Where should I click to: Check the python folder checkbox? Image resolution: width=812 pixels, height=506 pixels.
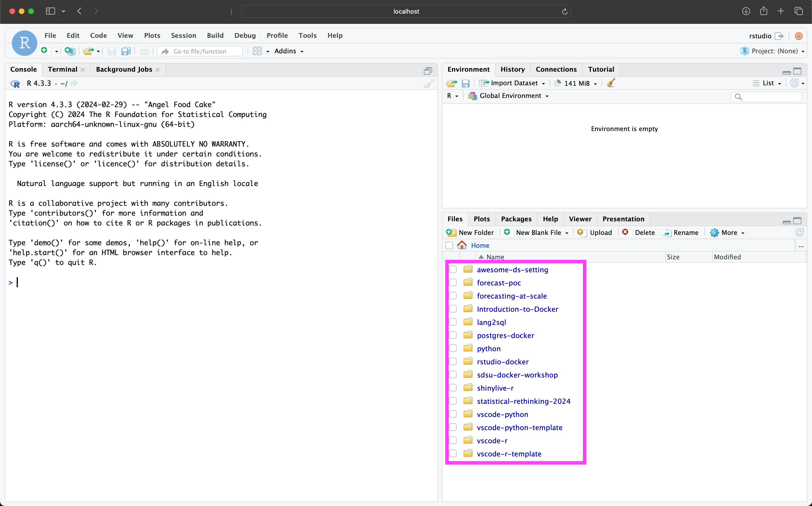click(x=453, y=348)
